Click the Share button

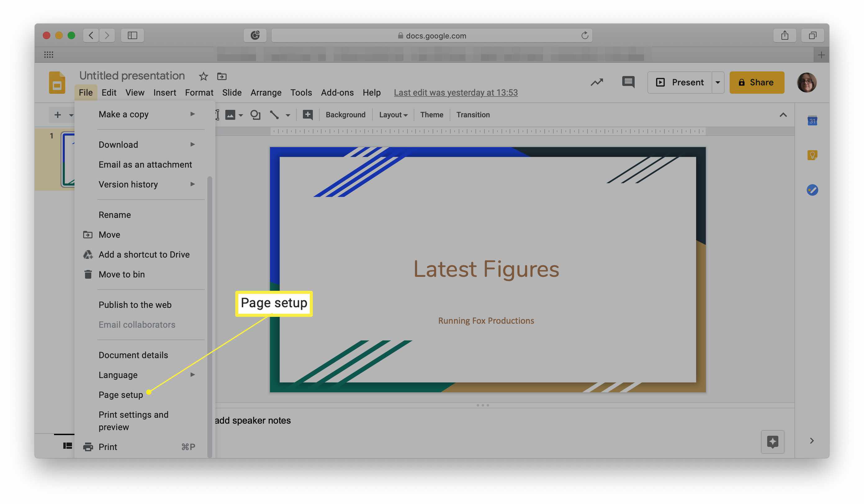[757, 82]
